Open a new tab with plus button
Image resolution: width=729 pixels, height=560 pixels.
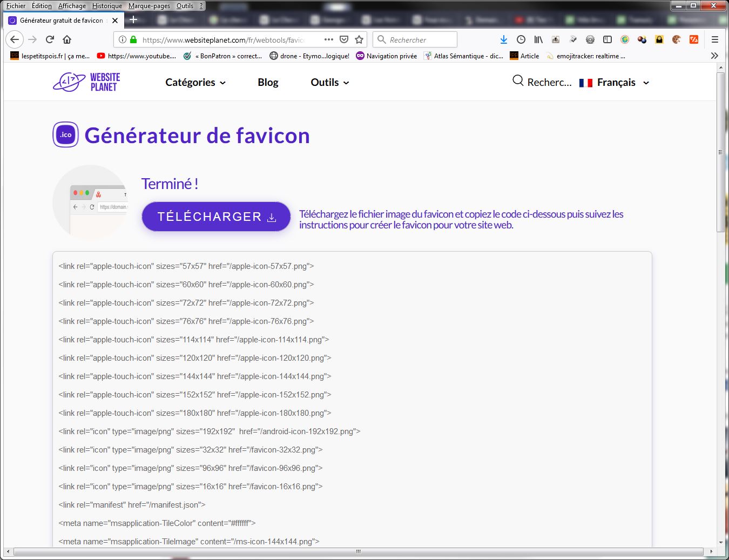click(x=133, y=20)
